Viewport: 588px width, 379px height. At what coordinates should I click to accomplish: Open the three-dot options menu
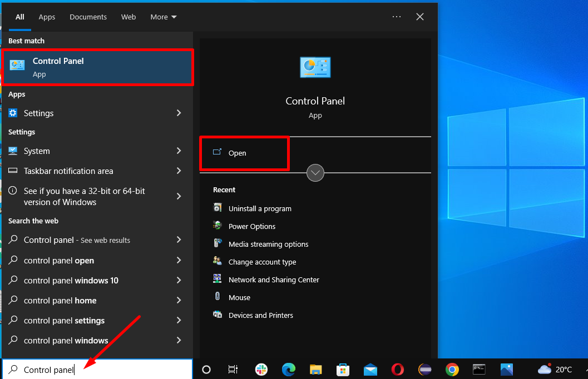[x=397, y=17]
